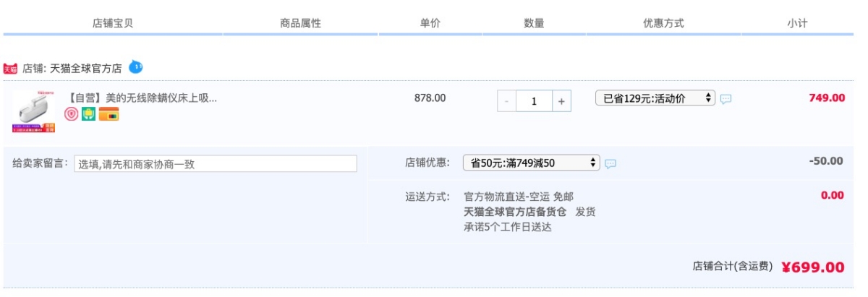Click the green service badge icon
868x297 pixels.
pos(89,114)
